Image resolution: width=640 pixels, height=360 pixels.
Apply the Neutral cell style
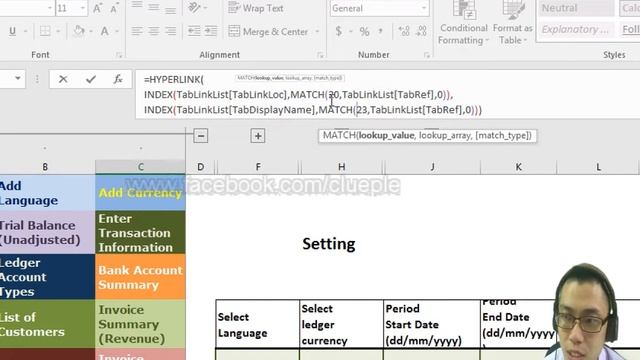pyautogui.click(x=576, y=8)
